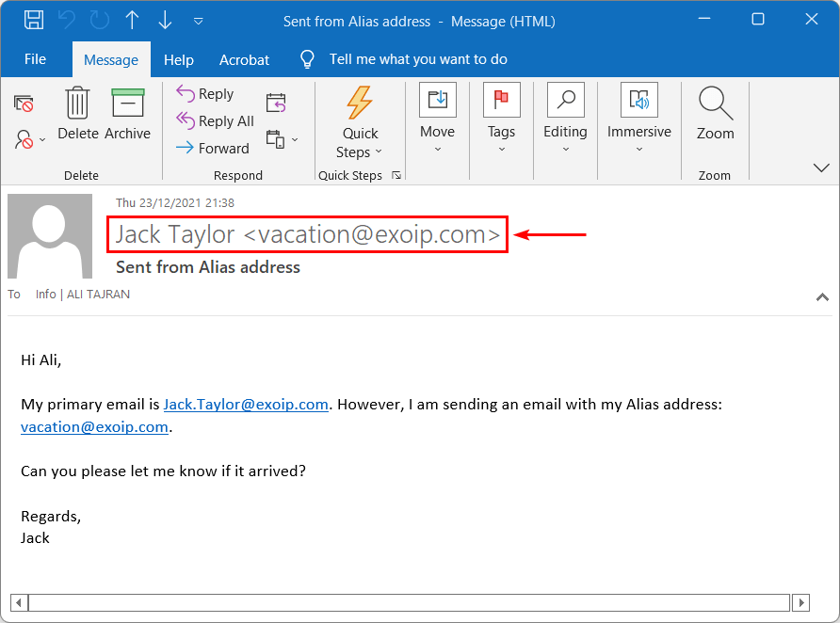Click the date Thu 23/12/2021 21:38
The height and width of the screenshot is (623, 840).
pyautogui.click(x=175, y=203)
